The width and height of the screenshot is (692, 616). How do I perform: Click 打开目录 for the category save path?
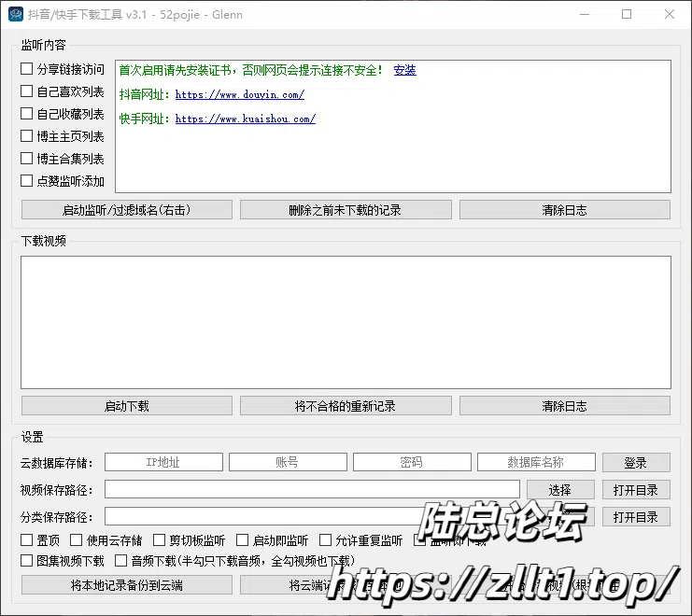click(636, 516)
